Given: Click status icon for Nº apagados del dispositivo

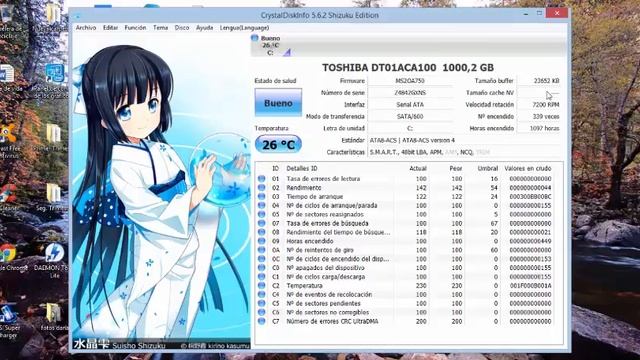Looking at the screenshot, I should point(262,268).
